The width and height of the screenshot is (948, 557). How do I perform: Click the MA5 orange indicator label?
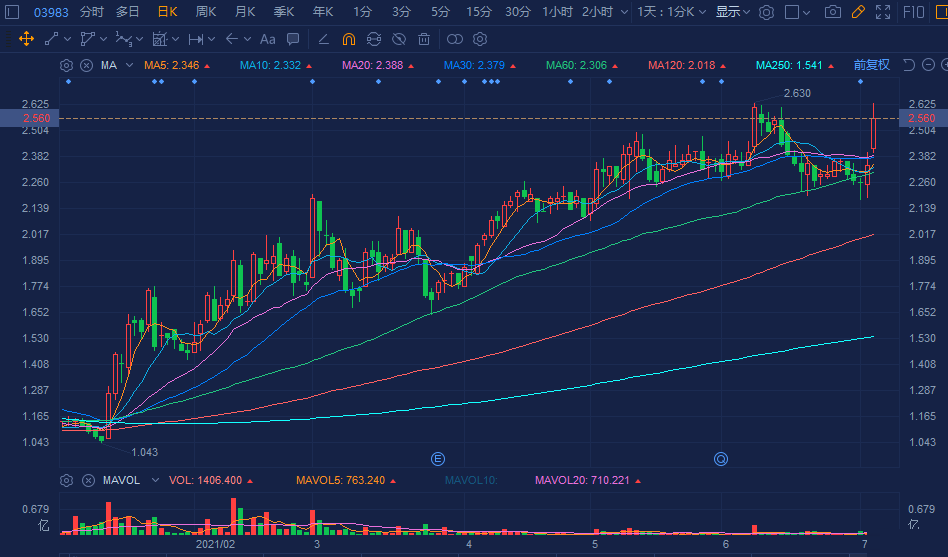click(171, 65)
